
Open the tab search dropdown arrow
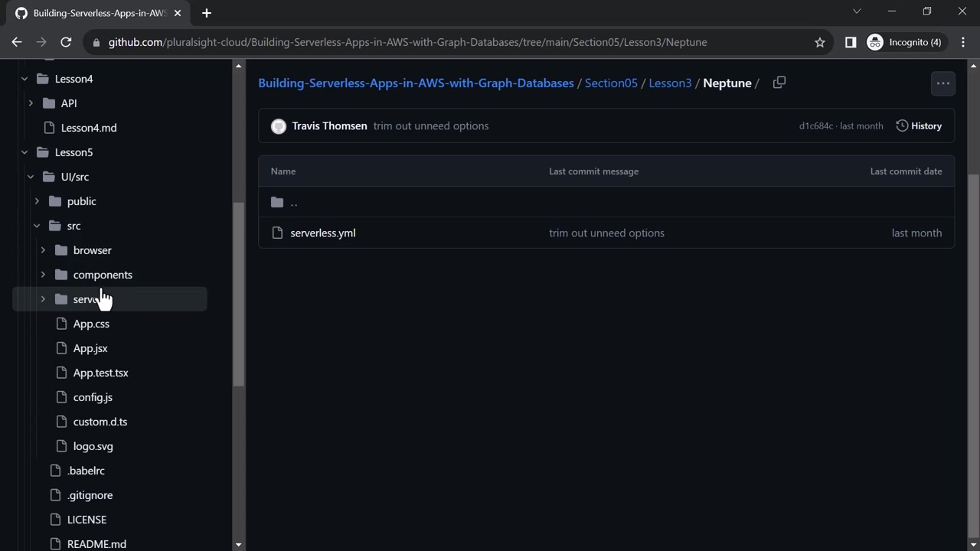(857, 11)
